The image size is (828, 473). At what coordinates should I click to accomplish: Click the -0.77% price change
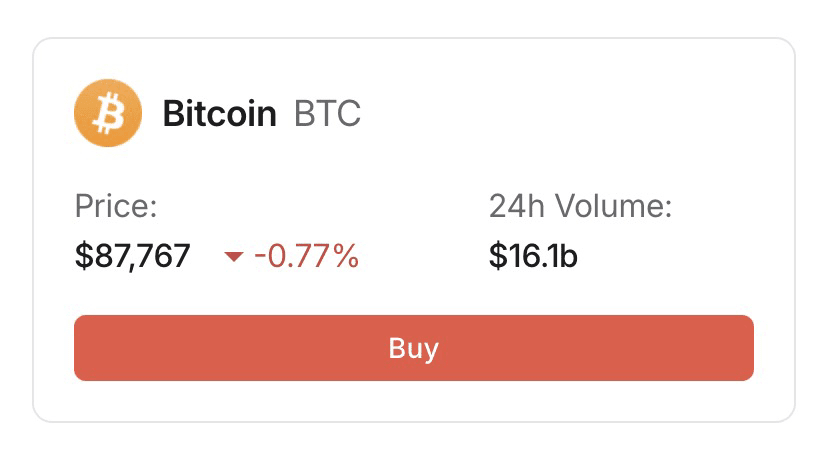point(306,257)
